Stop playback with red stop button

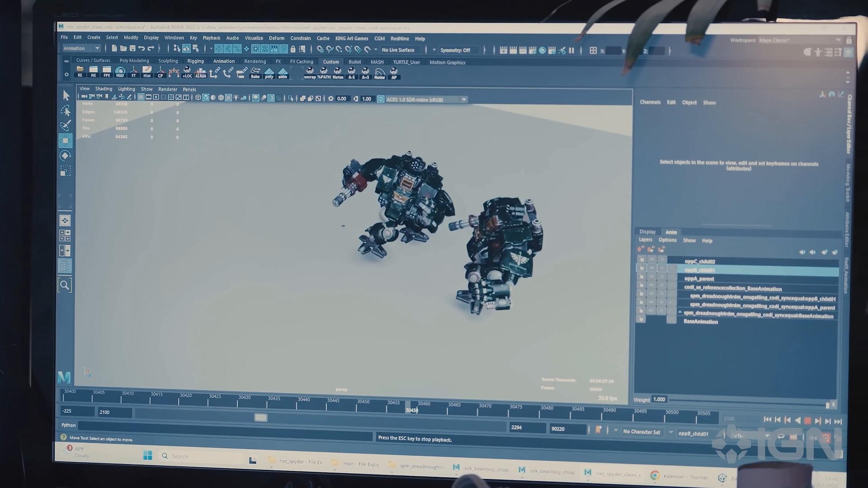pos(807,421)
